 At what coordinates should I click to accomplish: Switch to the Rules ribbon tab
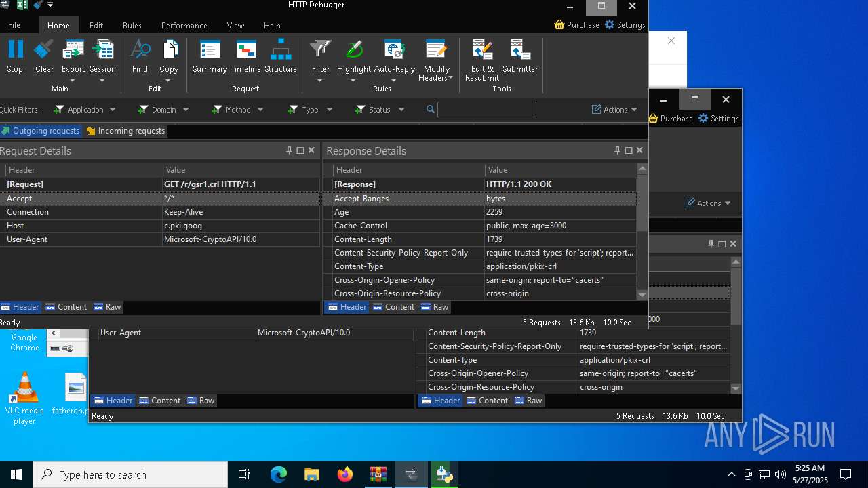pyautogui.click(x=132, y=26)
